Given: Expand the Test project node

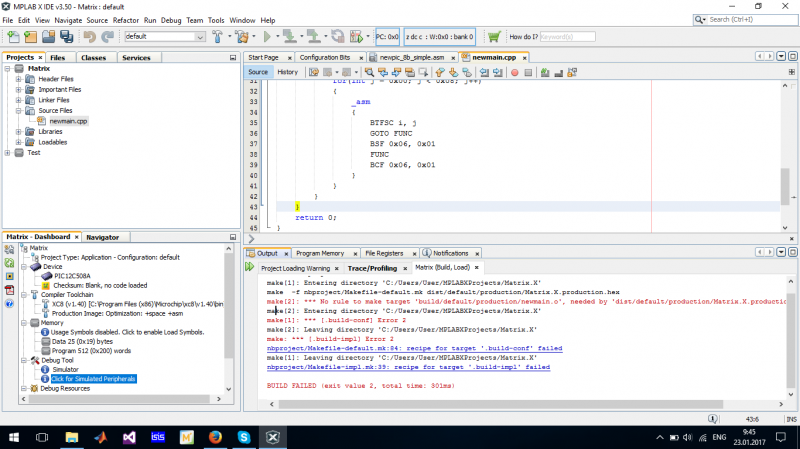Looking at the screenshot, I should click(7, 153).
